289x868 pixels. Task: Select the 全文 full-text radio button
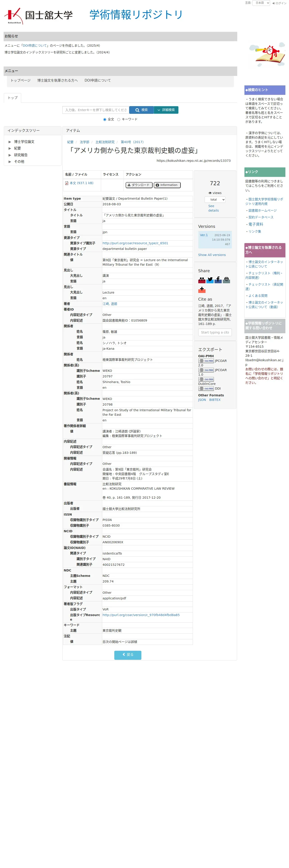point(105,120)
